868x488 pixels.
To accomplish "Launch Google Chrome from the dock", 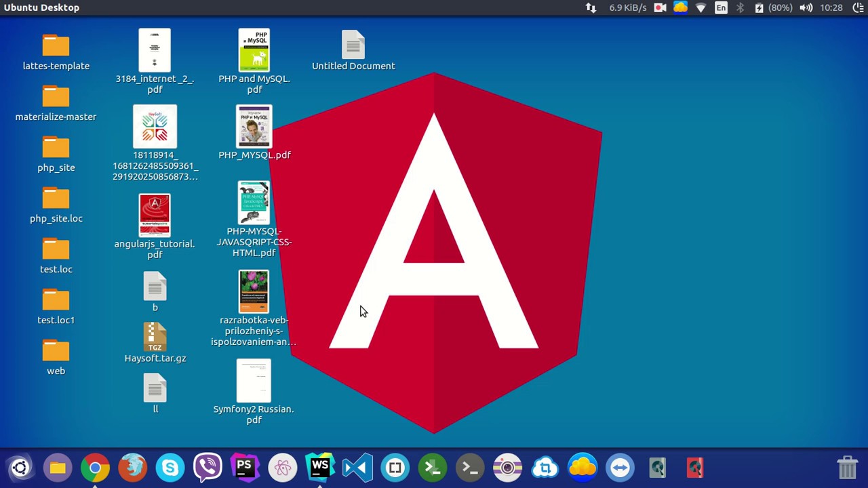I will tap(95, 468).
